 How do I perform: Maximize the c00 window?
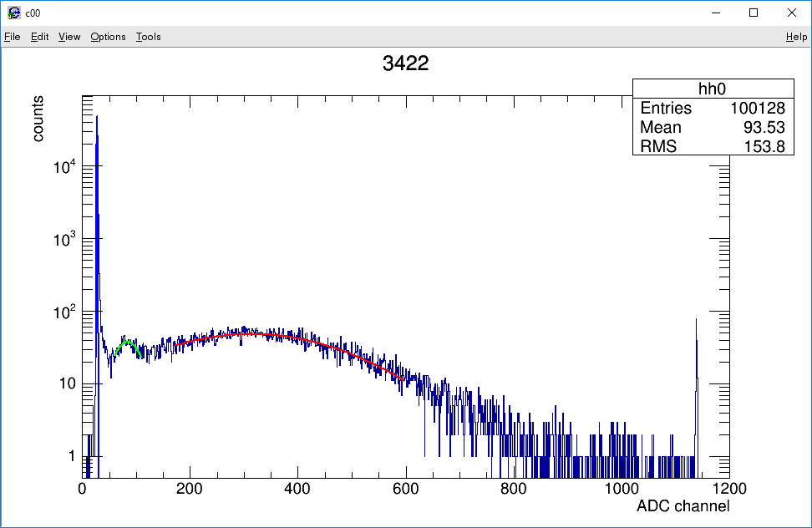(x=754, y=13)
